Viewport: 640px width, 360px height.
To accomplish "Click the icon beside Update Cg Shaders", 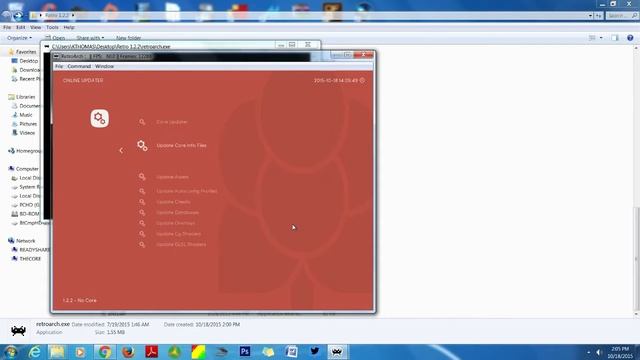I will tap(142, 234).
